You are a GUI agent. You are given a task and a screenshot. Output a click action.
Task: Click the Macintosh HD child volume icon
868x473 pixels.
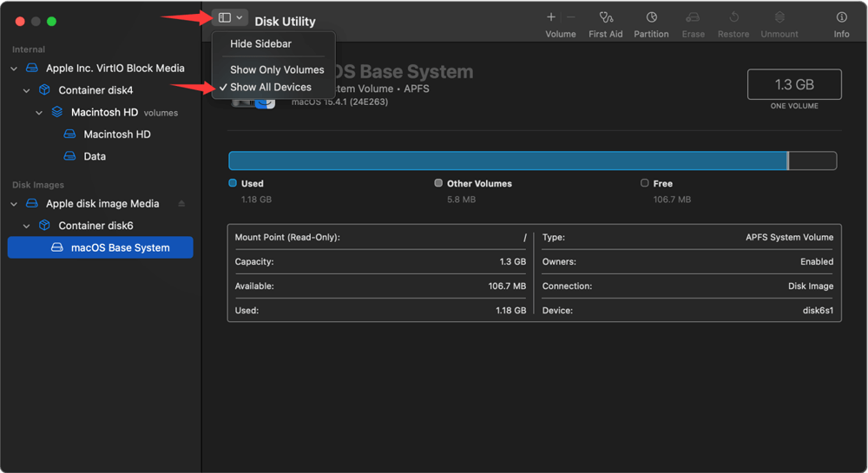point(69,134)
